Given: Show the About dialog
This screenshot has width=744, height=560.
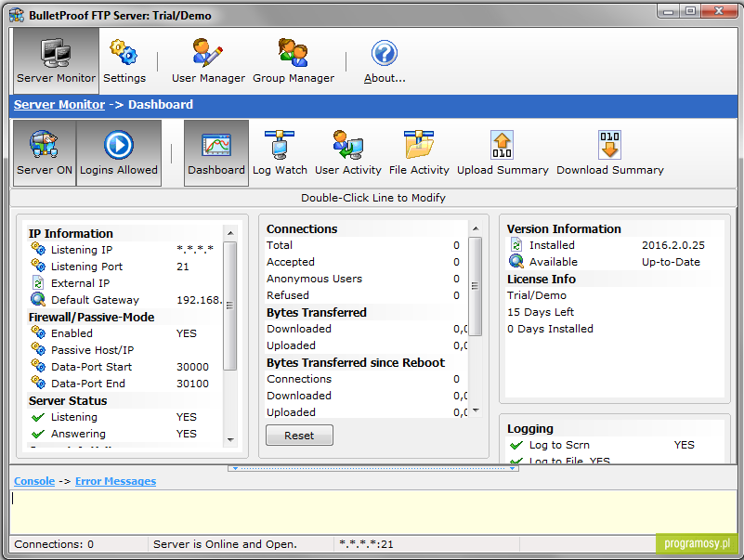Looking at the screenshot, I should coord(385,60).
